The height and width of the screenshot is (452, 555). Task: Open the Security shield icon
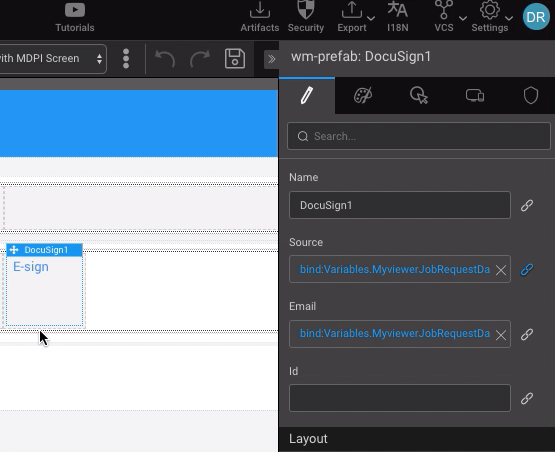306,10
